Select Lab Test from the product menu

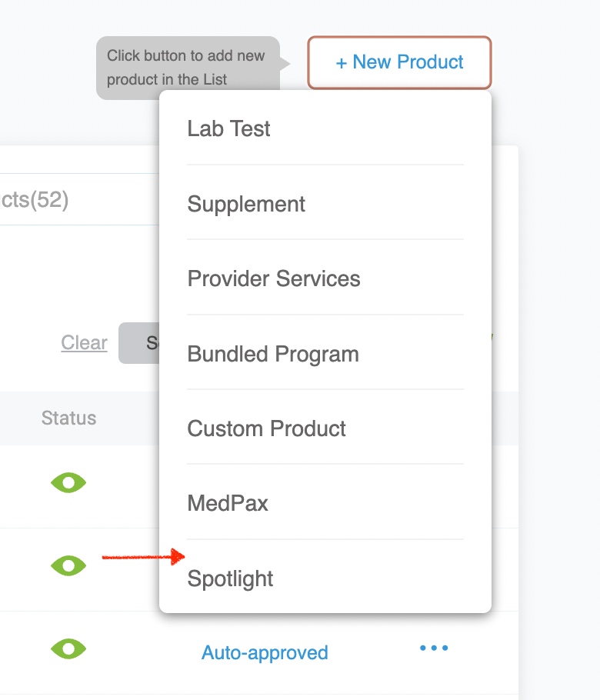tap(228, 128)
